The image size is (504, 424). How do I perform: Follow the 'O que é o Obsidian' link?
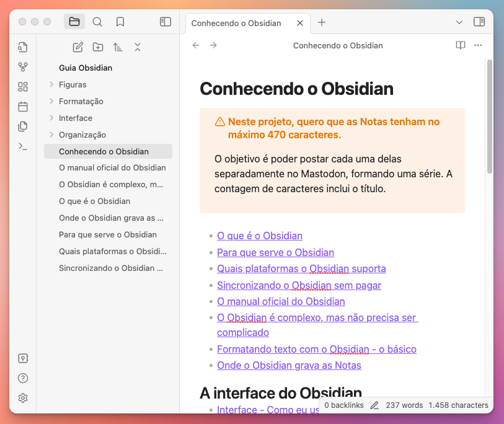coord(259,236)
